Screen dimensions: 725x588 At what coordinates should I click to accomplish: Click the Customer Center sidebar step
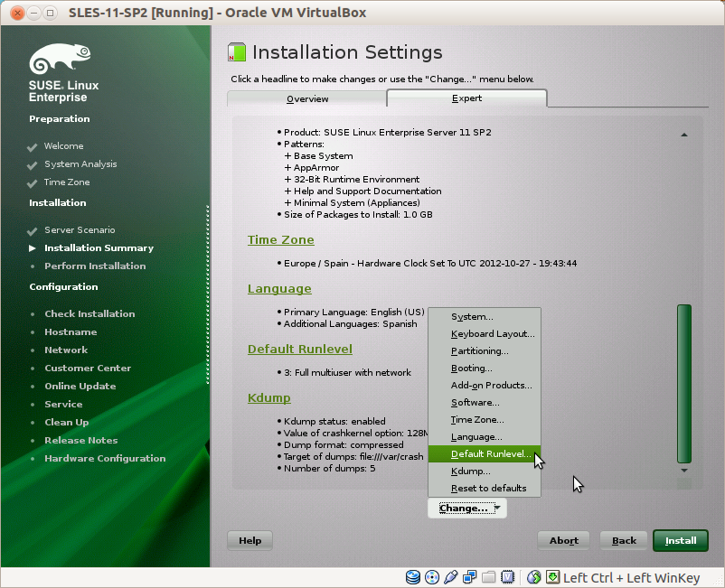pyautogui.click(x=88, y=369)
